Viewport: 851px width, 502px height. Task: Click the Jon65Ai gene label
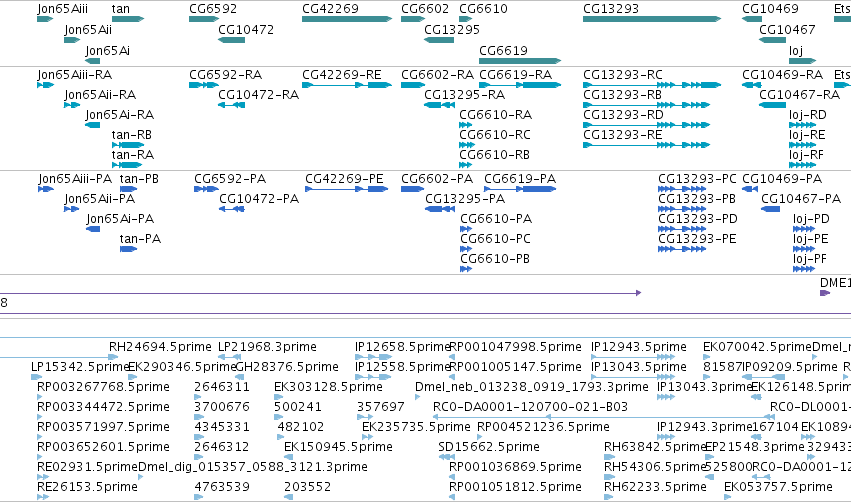click(x=107, y=51)
